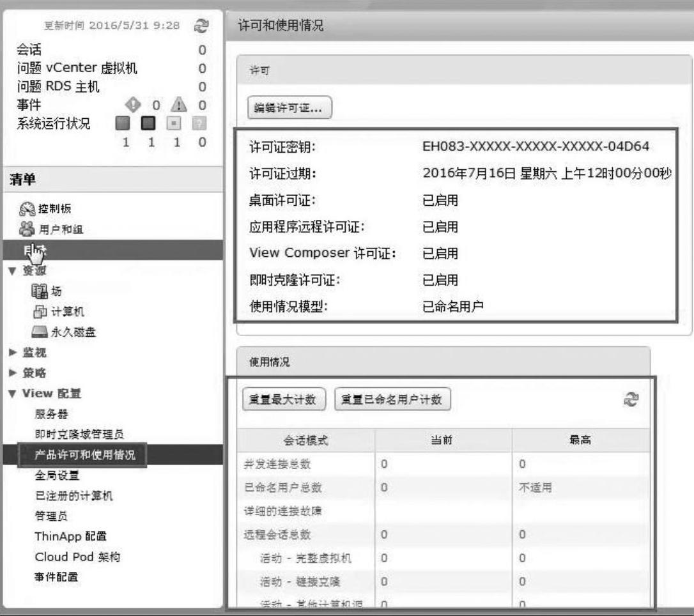694x616 pixels.
Task: Click the 编辑许可证... button
Action: click(289, 108)
